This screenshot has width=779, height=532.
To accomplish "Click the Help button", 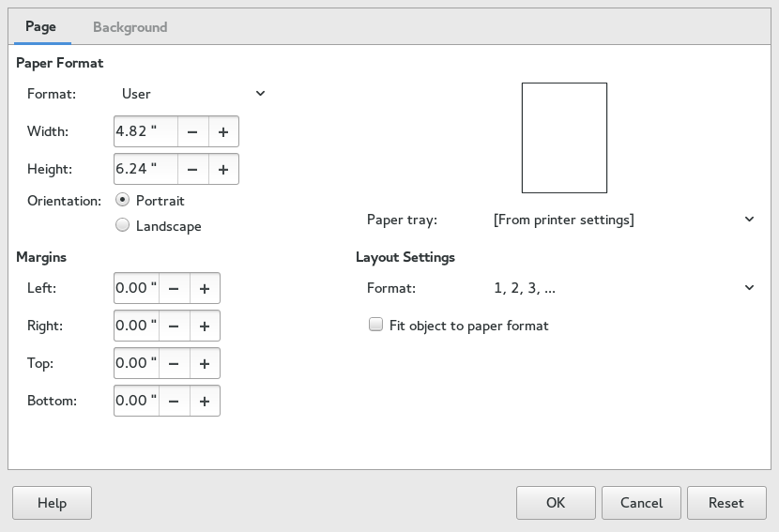I will 53,503.
